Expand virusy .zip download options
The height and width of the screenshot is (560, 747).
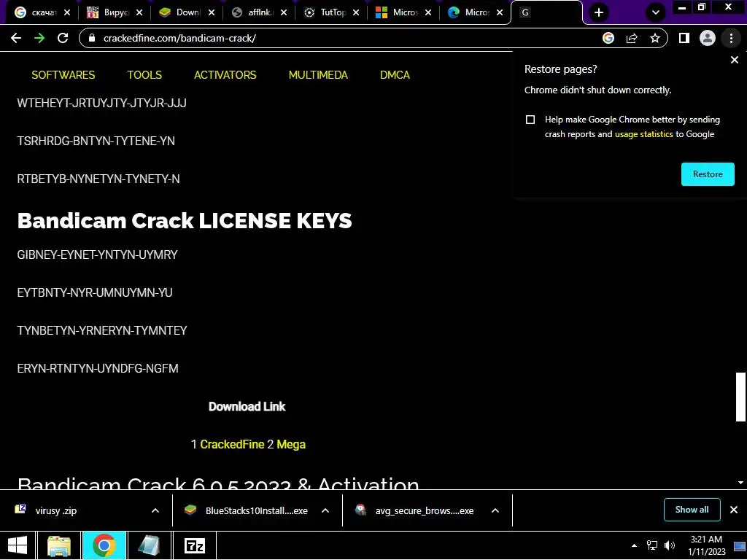click(x=155, y=511)
